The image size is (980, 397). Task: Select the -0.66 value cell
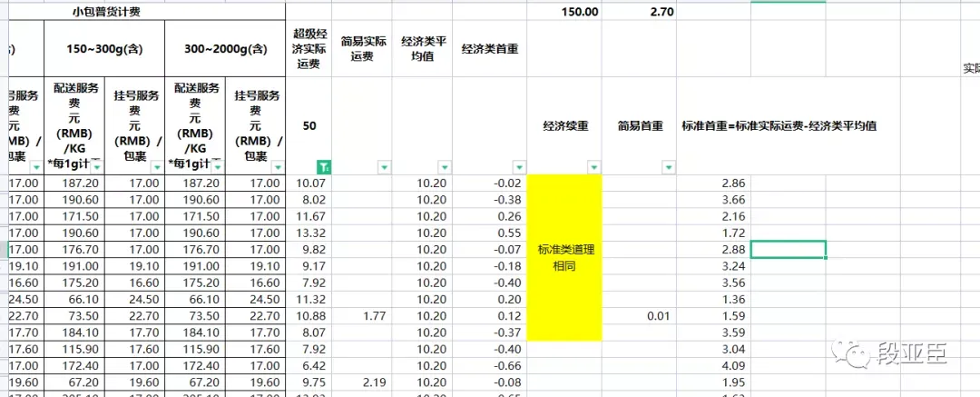tap(490, 366)
